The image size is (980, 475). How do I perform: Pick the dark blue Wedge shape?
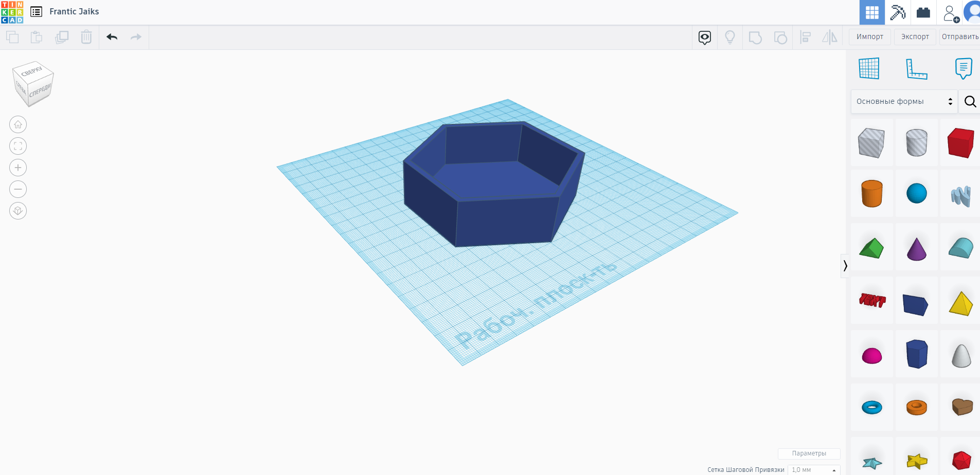915,305
